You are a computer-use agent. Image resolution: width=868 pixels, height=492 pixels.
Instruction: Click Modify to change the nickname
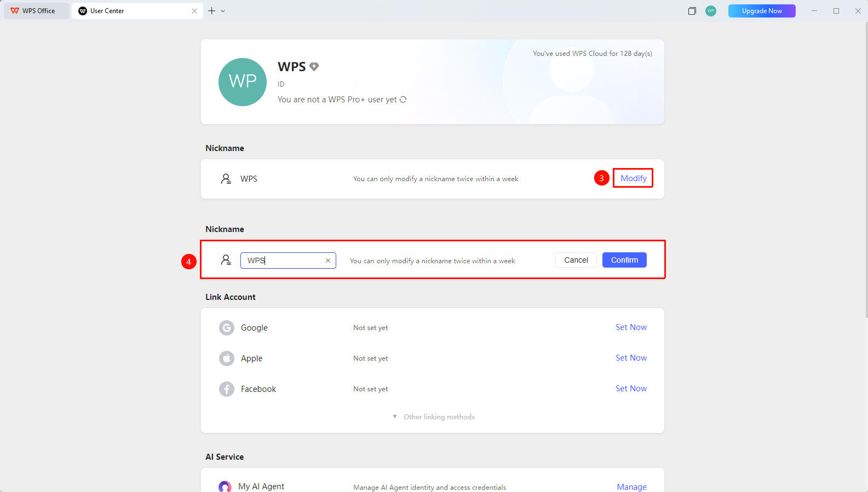tap(634, 178)
